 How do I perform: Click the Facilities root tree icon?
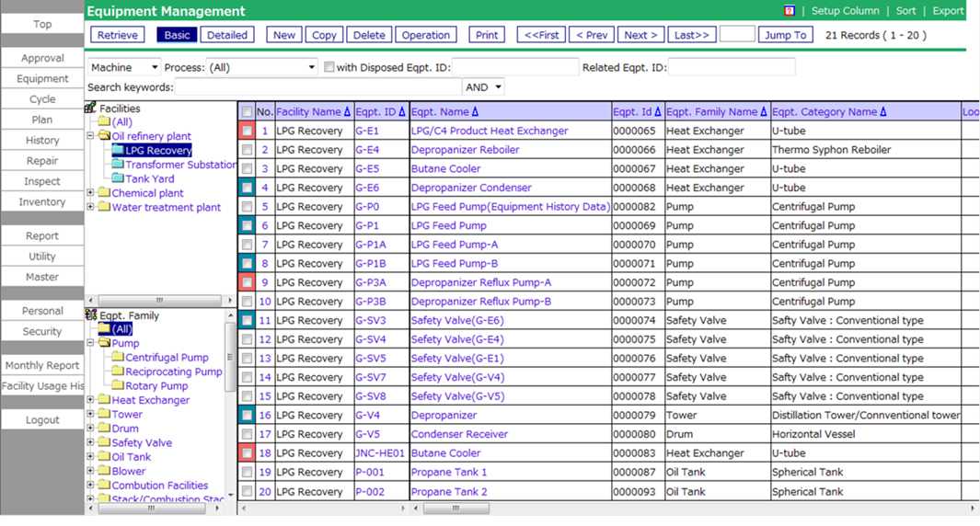91,108
